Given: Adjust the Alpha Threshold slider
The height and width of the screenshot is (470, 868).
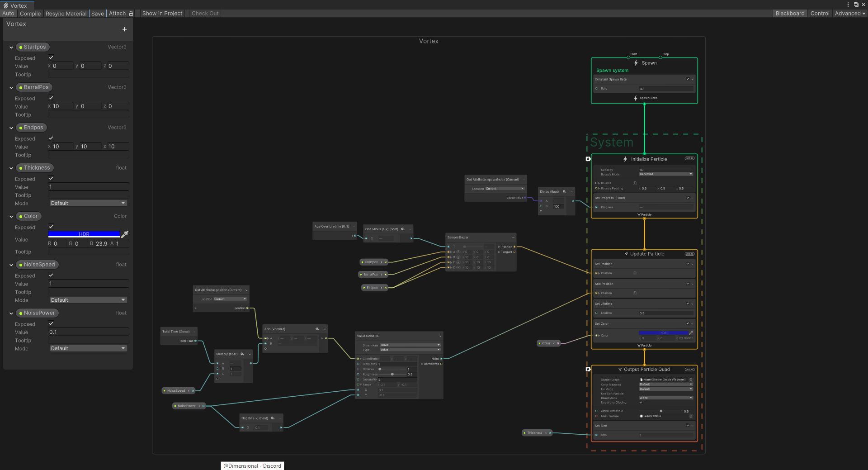Looking at the screenshot, I should [x=661, y=411].
